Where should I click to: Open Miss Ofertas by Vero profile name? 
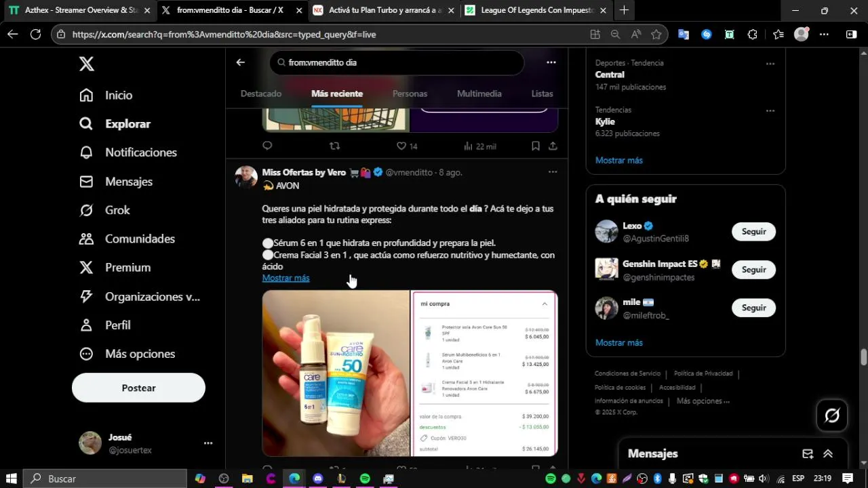[304, 172]
